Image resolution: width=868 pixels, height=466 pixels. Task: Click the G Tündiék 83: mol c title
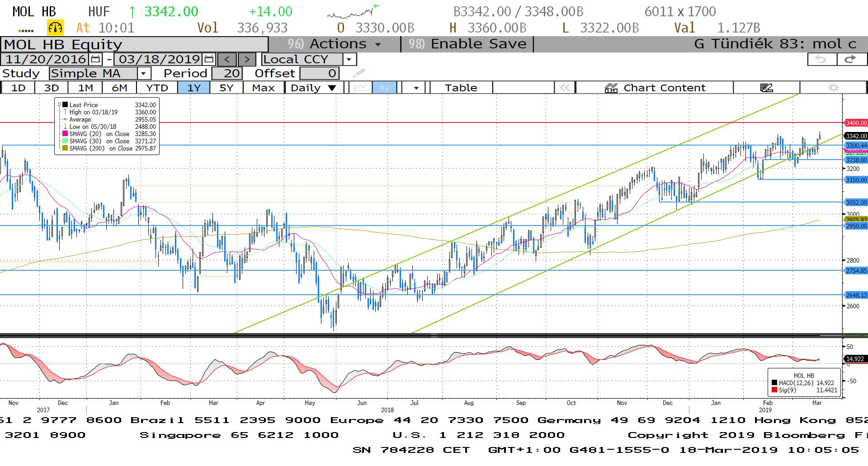pos(775,44)
